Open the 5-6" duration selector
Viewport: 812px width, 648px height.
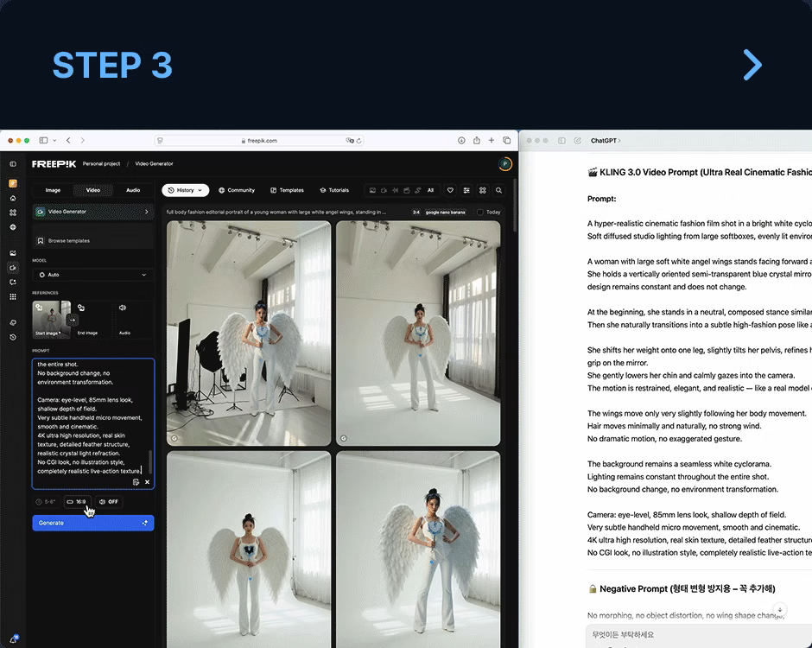46,501
